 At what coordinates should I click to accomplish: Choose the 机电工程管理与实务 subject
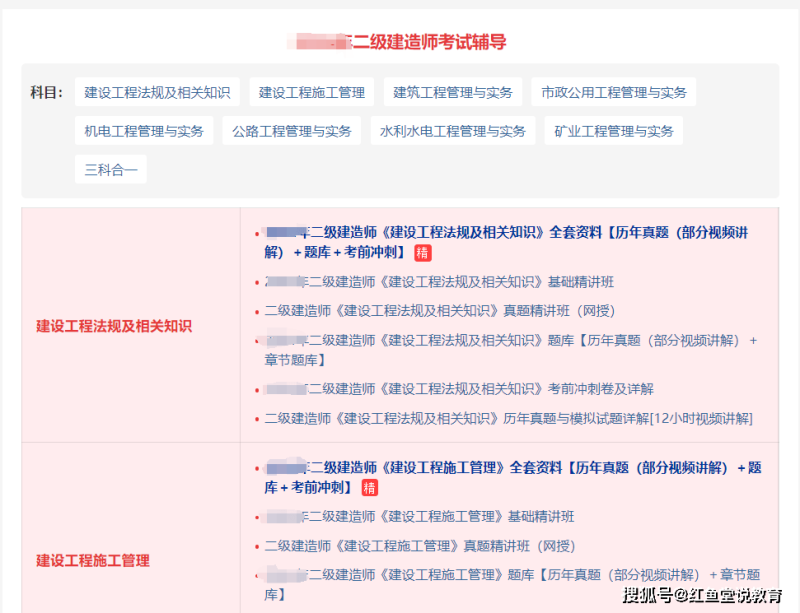[144, 130]
